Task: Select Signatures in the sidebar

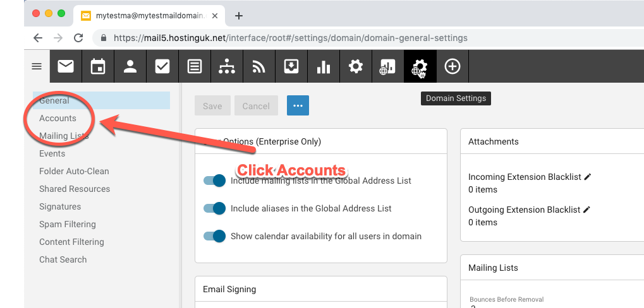Action: pos(60,206)
